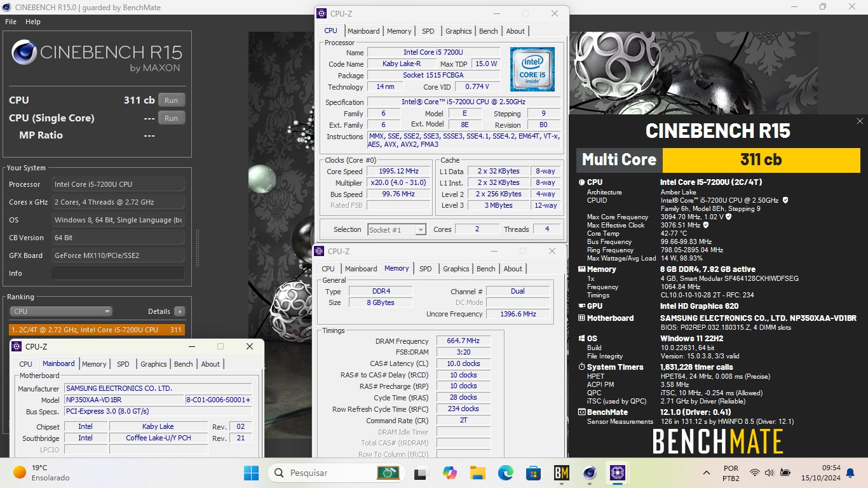The width and height of the screenshot is (868, 488).
Task: Select Graphics tab in CPU-Z Mainboard window
Action: point(154,364)
